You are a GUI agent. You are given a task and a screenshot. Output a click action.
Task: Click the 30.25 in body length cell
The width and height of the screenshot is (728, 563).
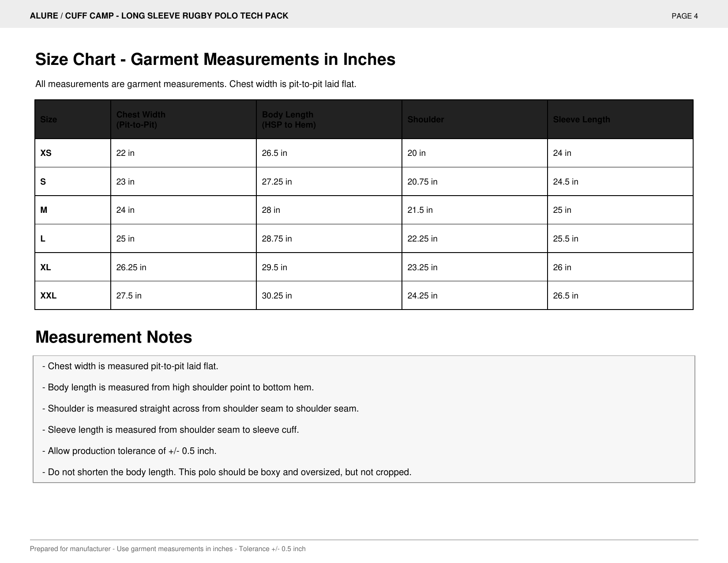(x=329, y=295)
